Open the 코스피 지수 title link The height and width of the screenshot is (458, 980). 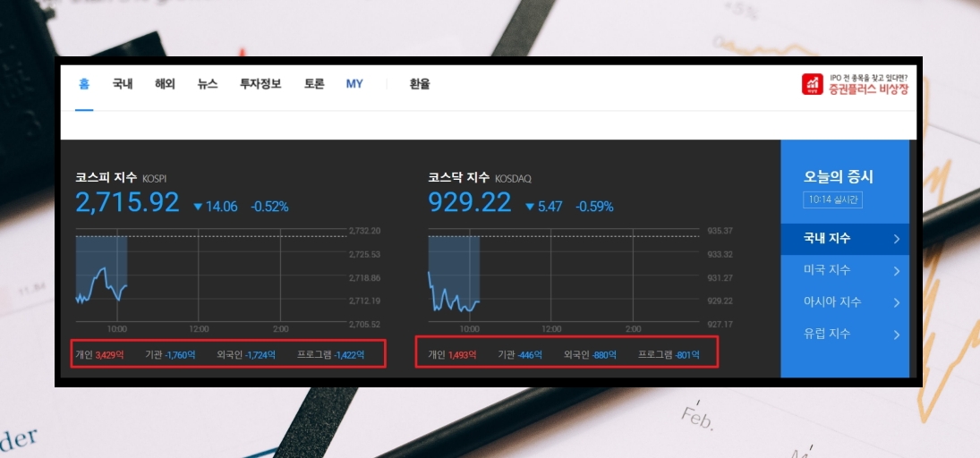(107, 177)
